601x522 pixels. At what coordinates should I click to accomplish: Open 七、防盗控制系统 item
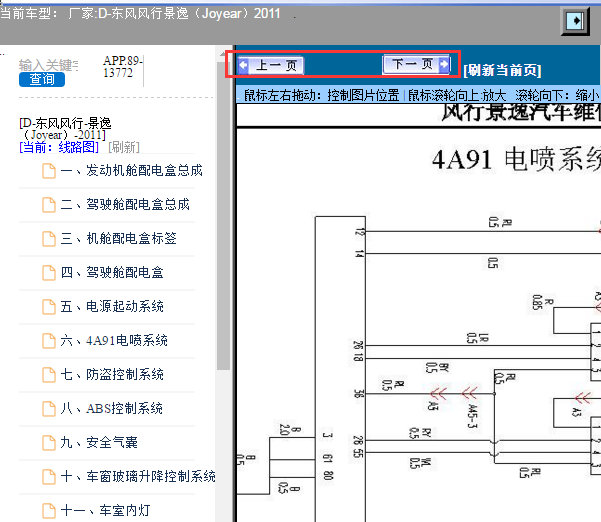pyautogui.click(x=112, y=374)
